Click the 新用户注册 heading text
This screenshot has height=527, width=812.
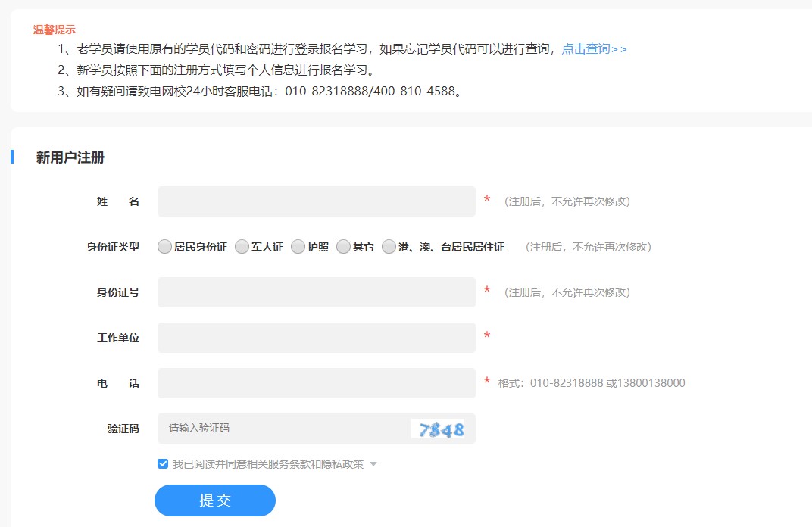click(70, 157)
